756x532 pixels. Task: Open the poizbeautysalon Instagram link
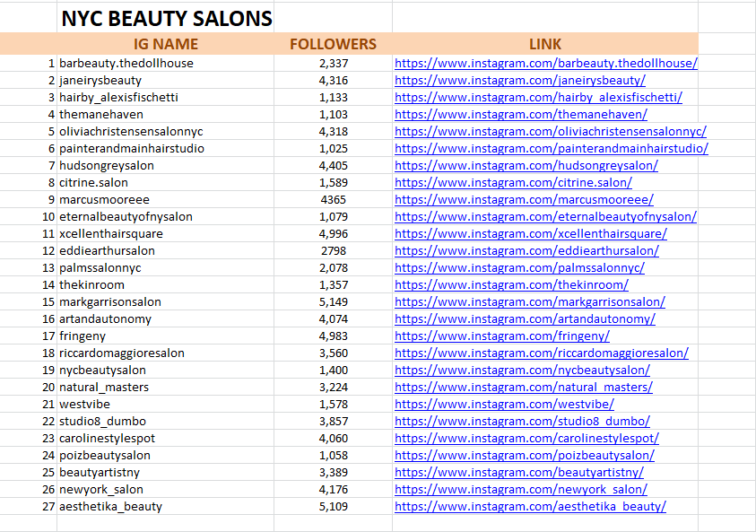[x=525, y=456]
